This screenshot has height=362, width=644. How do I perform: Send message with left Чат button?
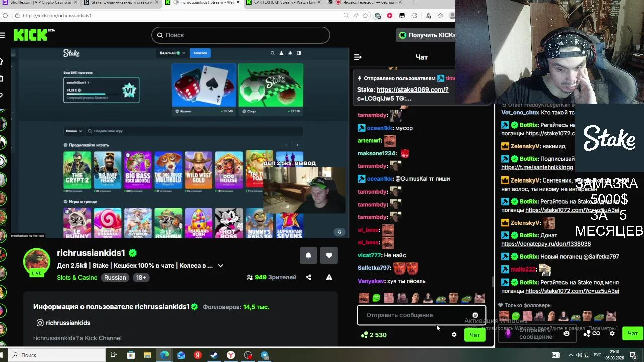coord(474,335)
